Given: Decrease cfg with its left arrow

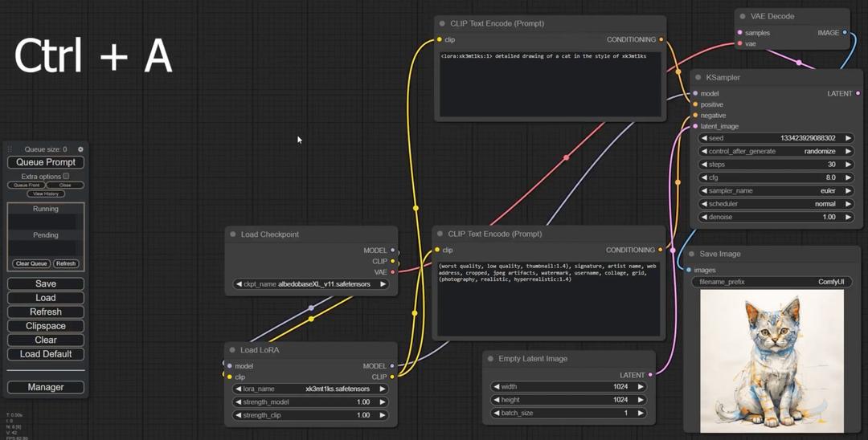Looking at the screenshot, I should click(704, 178).
